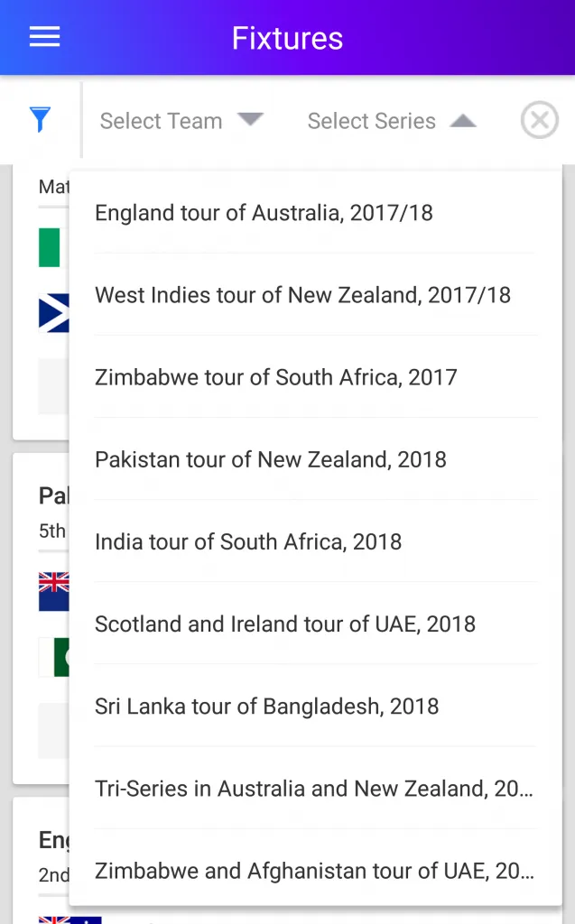Image resolution: width=575 pixels, height=924 pixels.
Task: Choose West Indies tour of New Zealand
Action: [x=302, y=295]
